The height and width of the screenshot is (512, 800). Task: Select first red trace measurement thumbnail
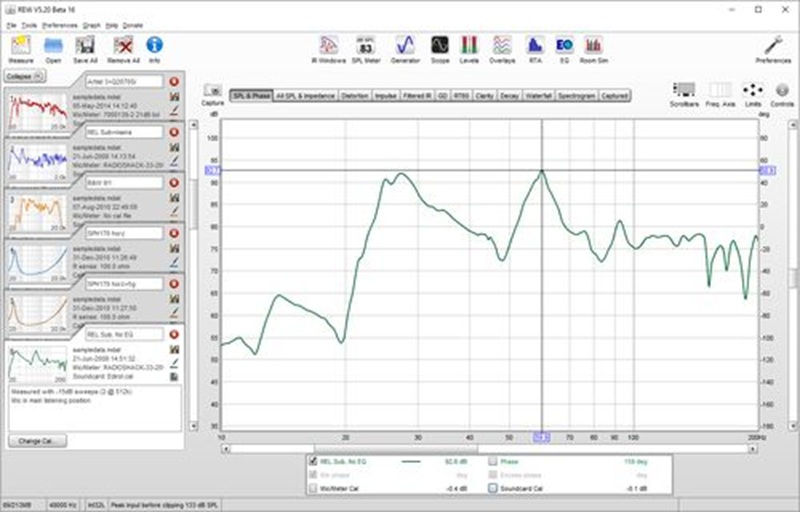pos(37,112)
